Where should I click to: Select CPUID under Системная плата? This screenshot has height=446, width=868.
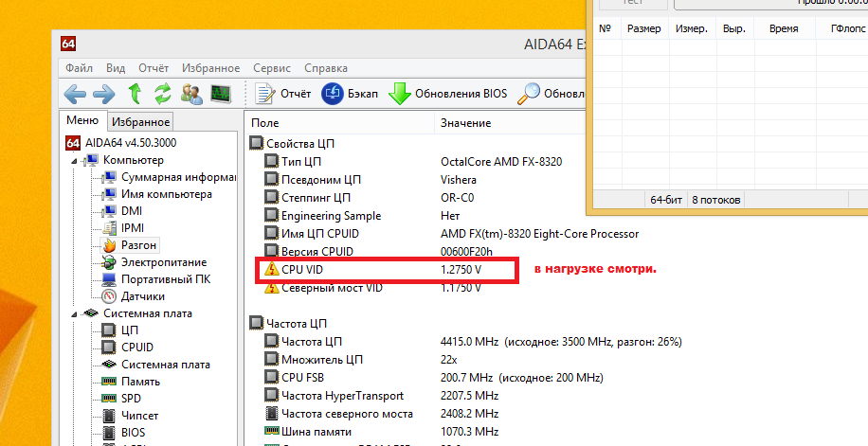point(136,348)
